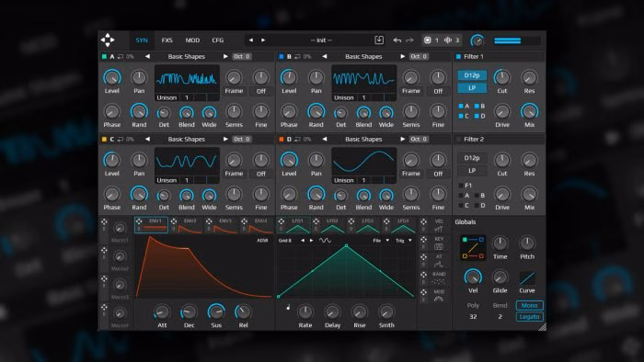644x362 pixels.
Task: Click the Legato button
Action: (x=529, y=317)
